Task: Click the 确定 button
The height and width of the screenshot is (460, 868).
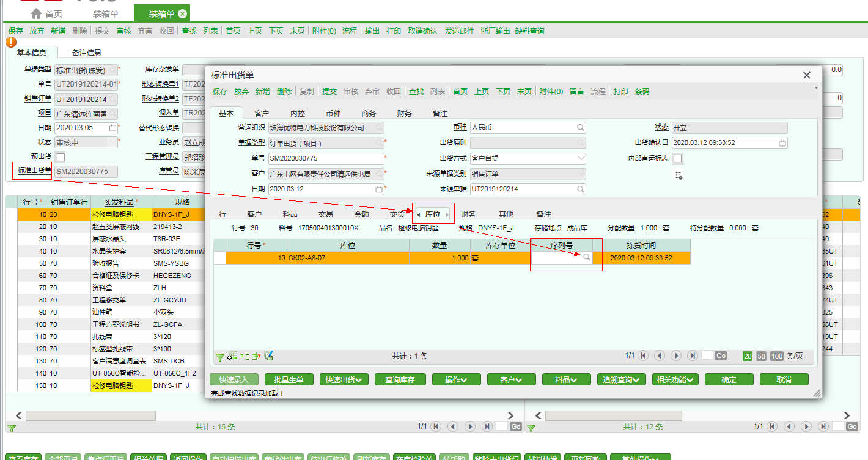Action: click(729, 380)
